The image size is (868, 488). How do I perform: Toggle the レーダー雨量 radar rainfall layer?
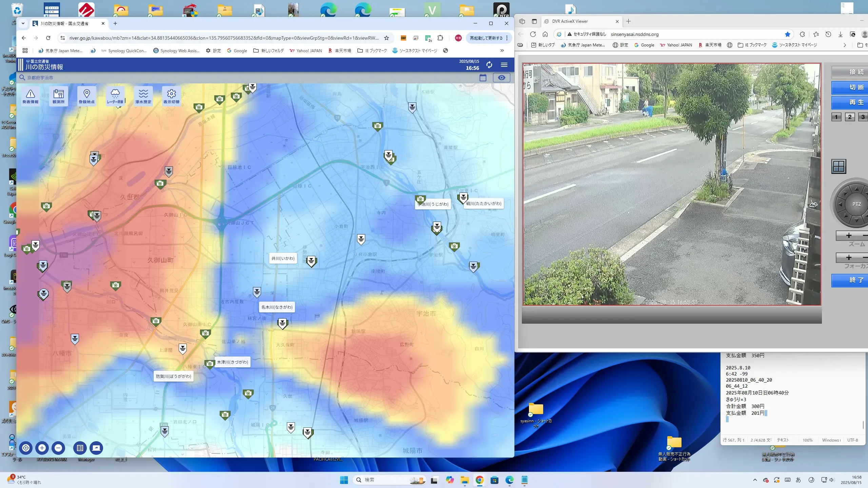click(x=115, y=96)
